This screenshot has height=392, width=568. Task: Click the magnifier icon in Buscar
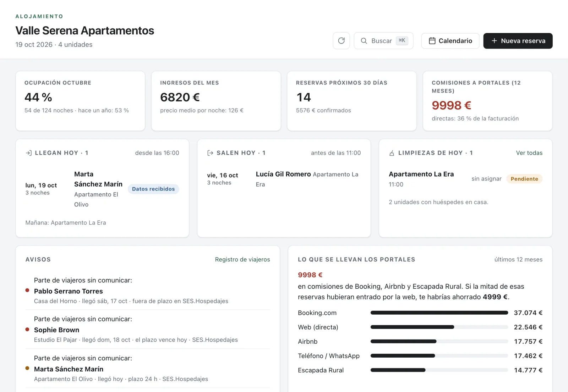point(364,41)
